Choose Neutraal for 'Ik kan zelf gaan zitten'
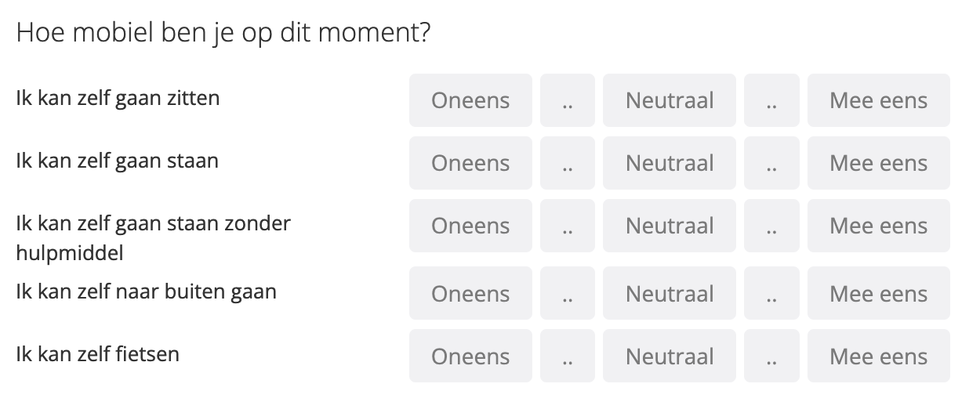980x409 pixels. point(670,100)
